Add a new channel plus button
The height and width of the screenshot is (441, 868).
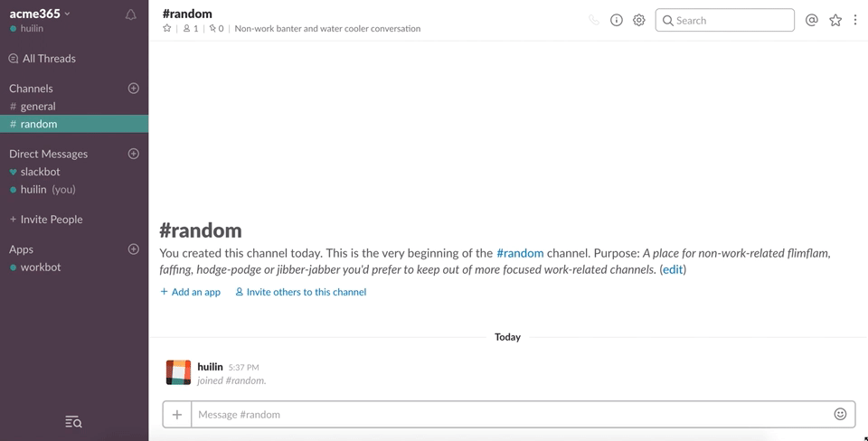[x=134, y=88]
